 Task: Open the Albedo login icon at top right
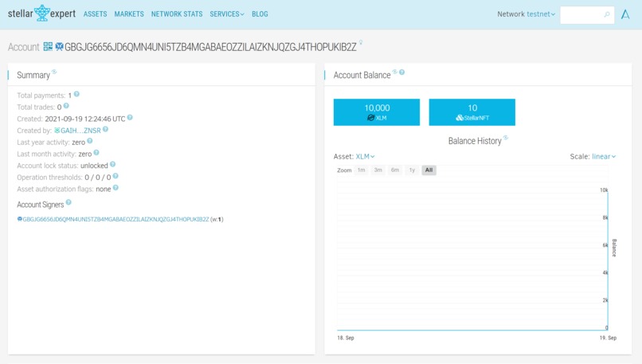click(x=625, y=14)
